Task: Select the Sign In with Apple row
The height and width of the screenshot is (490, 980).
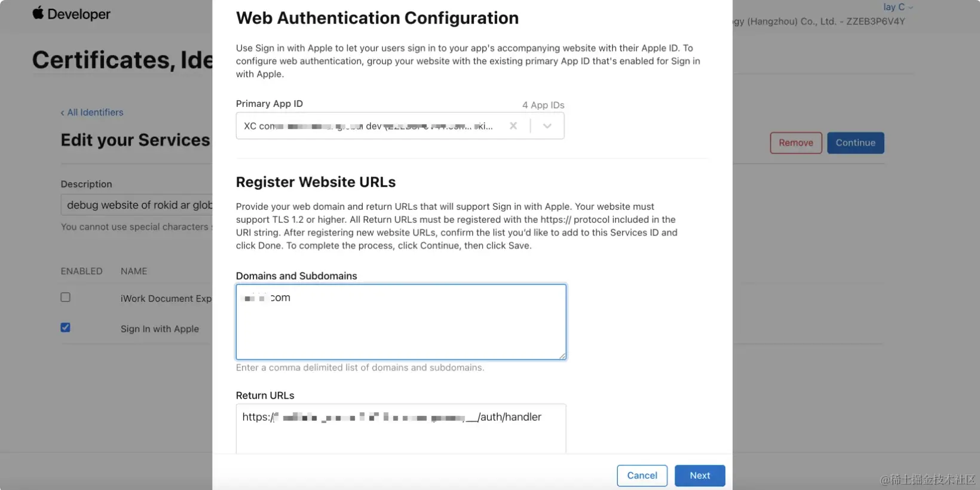Action: click(160, 329)
